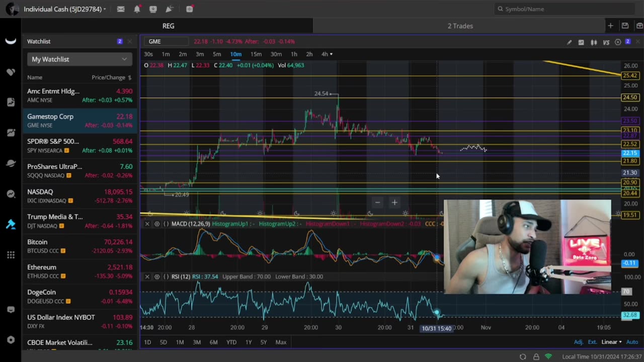Zoom out the chart with minus
The image size is (644, 362).
(377, 202)
